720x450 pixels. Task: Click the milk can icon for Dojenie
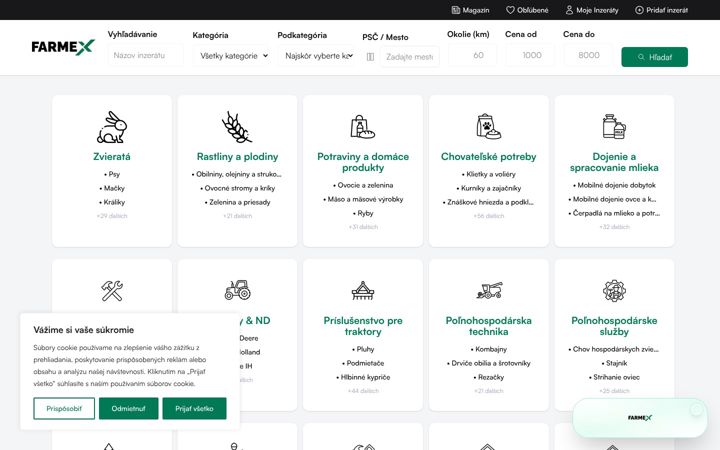[614, 127]
